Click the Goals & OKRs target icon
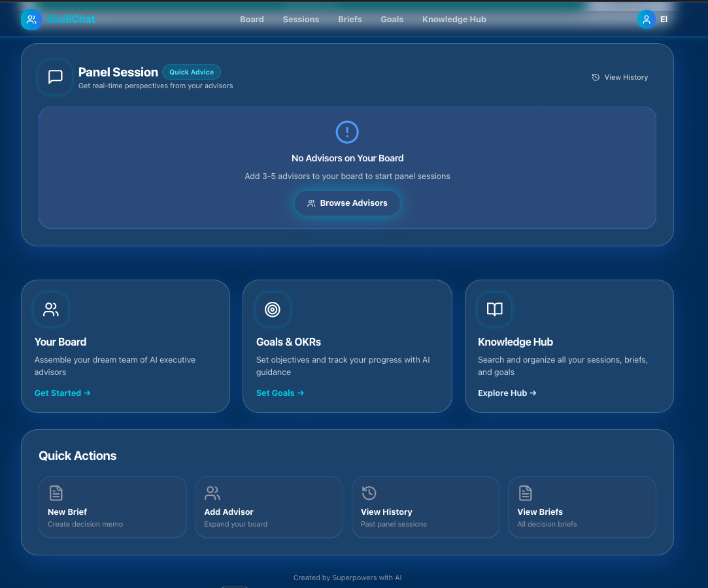The height and width of the screenshot is (588, 708). tap(272, 309)
